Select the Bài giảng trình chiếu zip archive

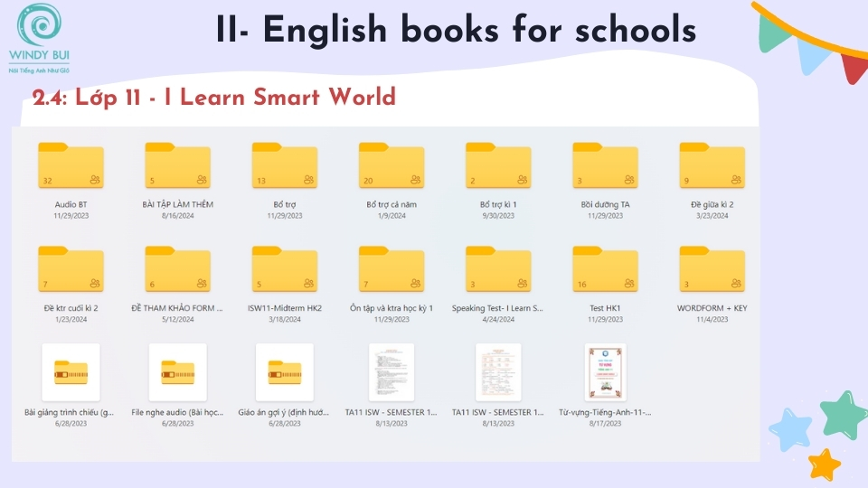(x=71, y=371)
